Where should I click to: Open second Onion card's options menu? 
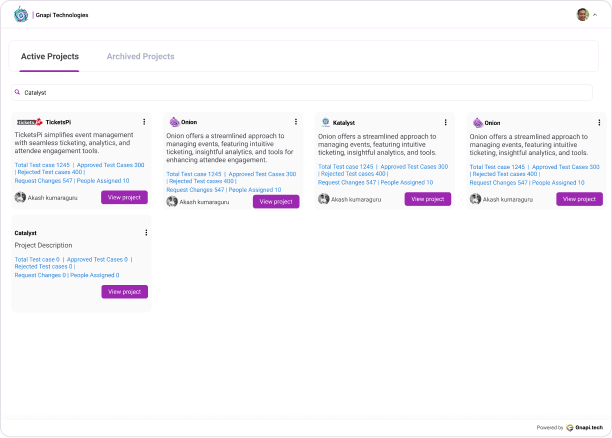coord(599,123)
